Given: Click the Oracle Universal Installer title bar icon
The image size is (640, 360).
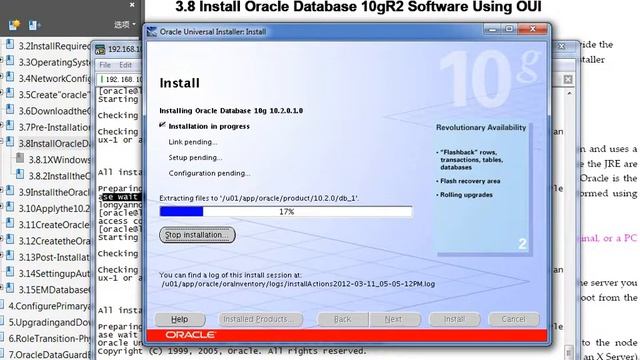Looking at the screenshot, I should coord(152,32).
